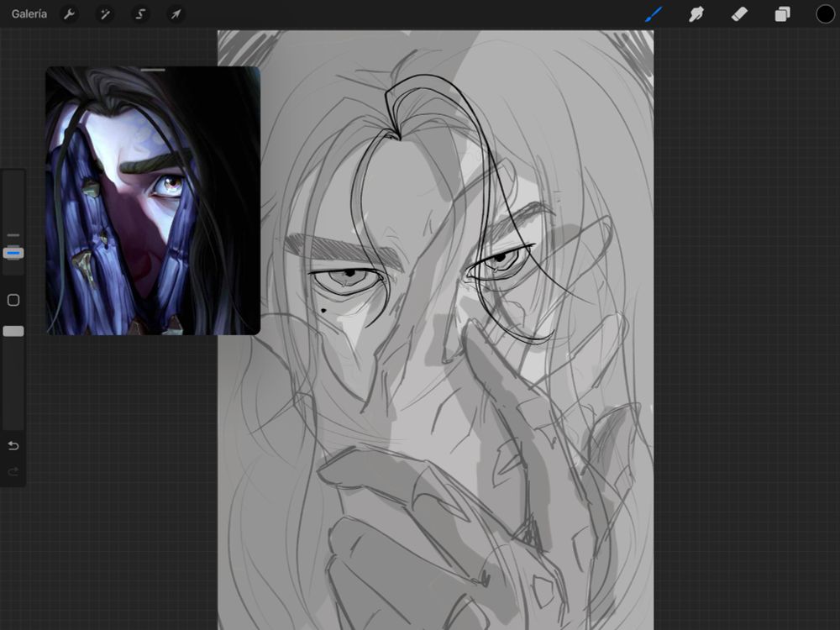
Task: Open the Layers panel
Action: (782, 14)
